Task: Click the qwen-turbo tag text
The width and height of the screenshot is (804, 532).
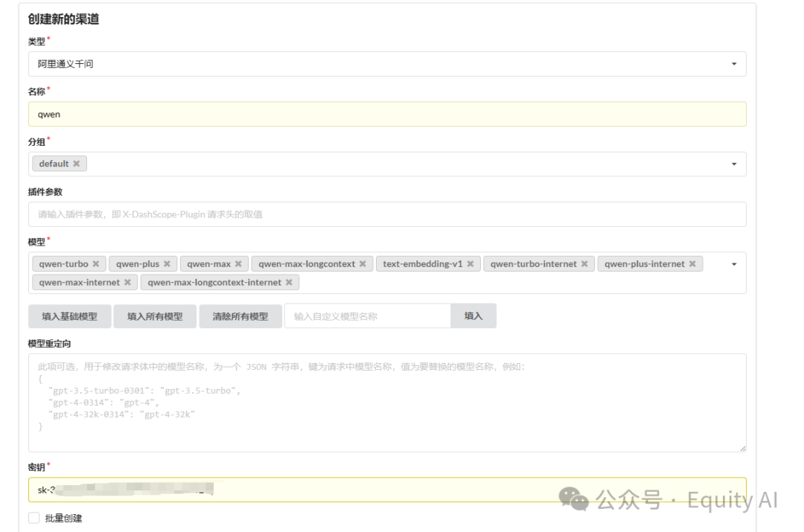Action: [x=63, y=264]
